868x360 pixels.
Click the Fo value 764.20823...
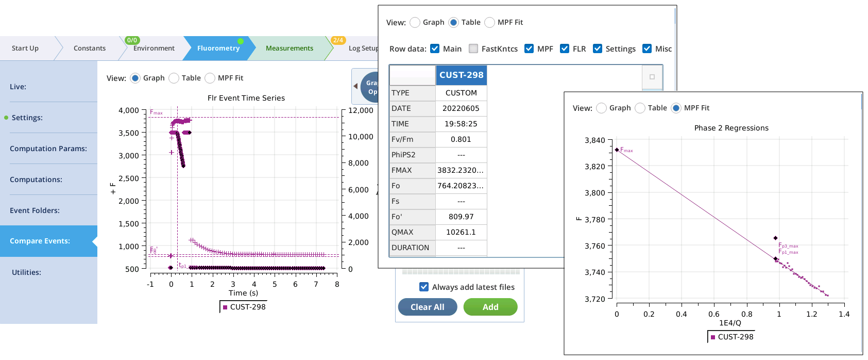(x=461, y=186)
